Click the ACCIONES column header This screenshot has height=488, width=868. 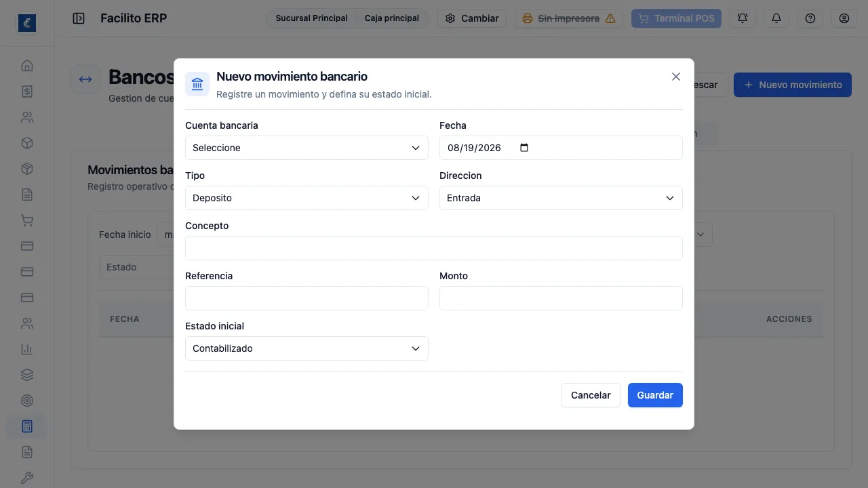point(789,319)
